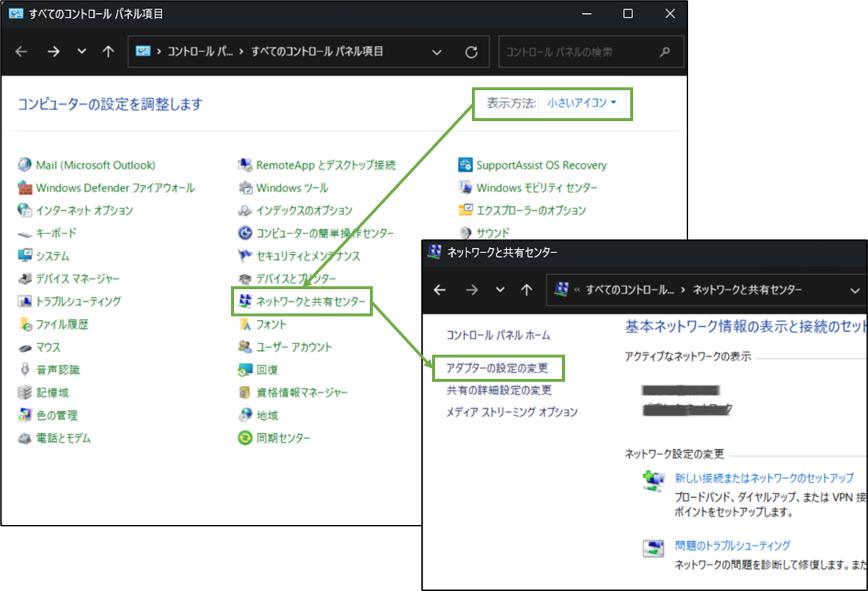Image resolution: width=868 pixels, height=591 pixels.
Task: Click the Windows モビリティ センター icon
Action: [465, 188]
